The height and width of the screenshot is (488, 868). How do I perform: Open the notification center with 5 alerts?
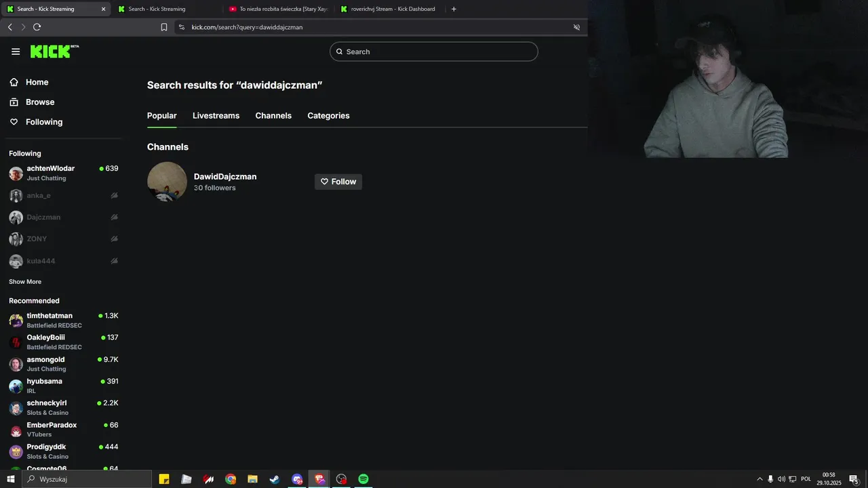pos(854,479)
